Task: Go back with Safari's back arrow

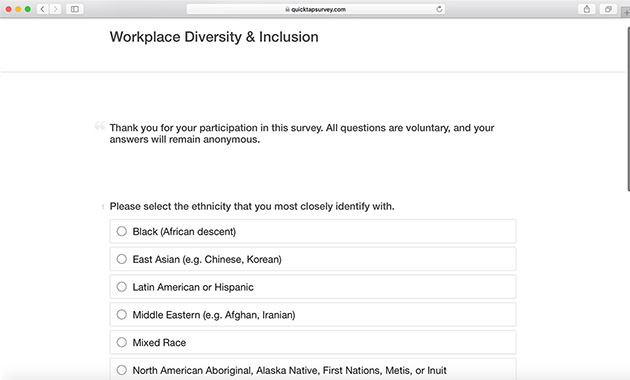Action: pyautogui.click(x=43, y=9)
